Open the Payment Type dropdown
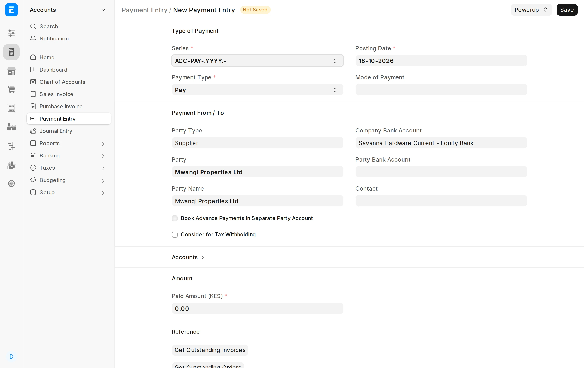The image size is (588, 368). [257, 90]
